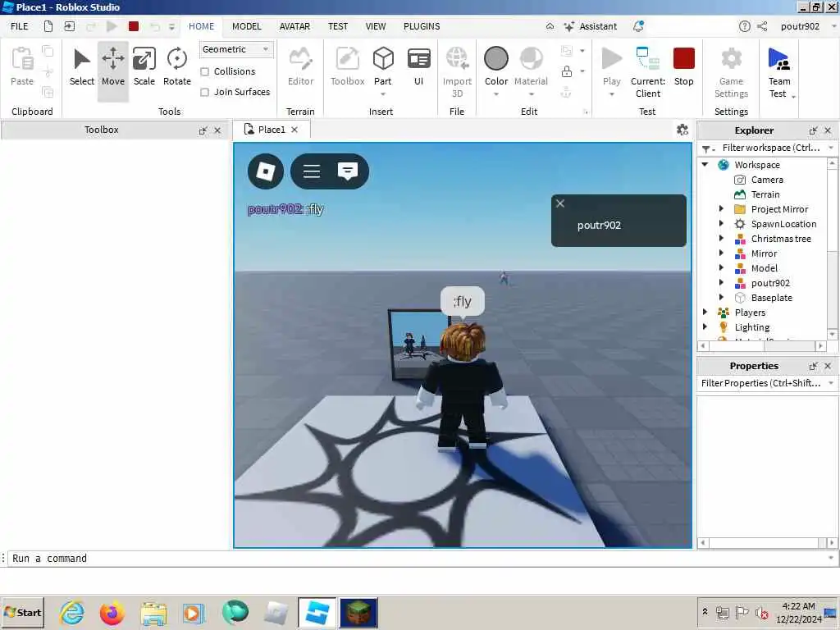The image size is (840, 630).
Task: Click the notifications bell icon
Action: point(638,26)
